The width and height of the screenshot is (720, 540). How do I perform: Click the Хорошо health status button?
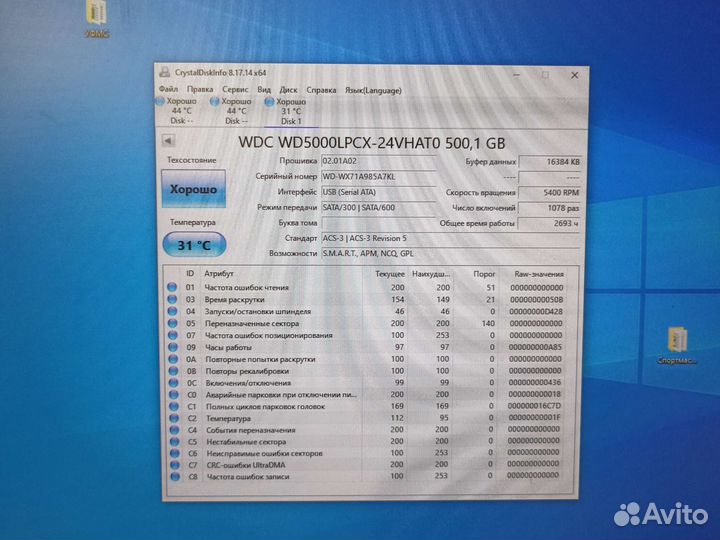[x=192, y=188]
